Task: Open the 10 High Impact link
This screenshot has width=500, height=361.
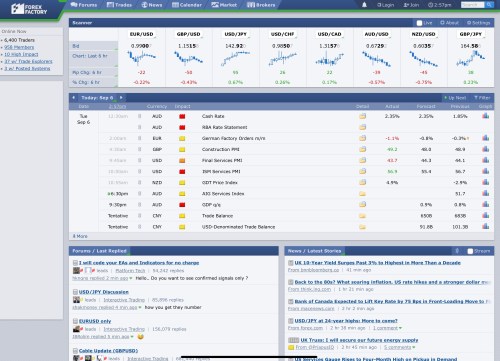Action: [21, 54]
